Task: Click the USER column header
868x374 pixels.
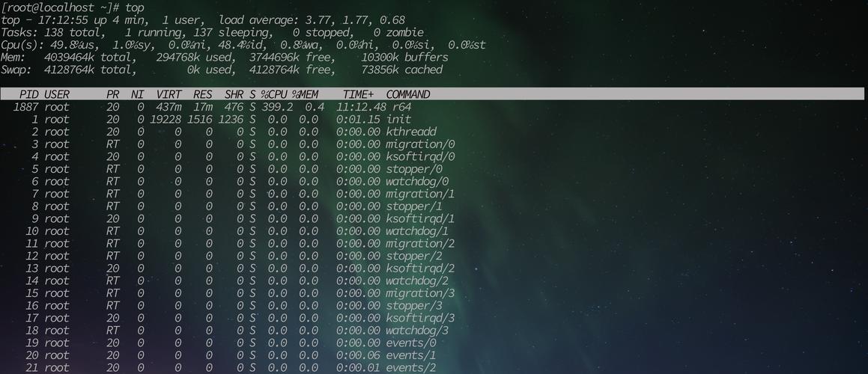Action: click(56, 94)
